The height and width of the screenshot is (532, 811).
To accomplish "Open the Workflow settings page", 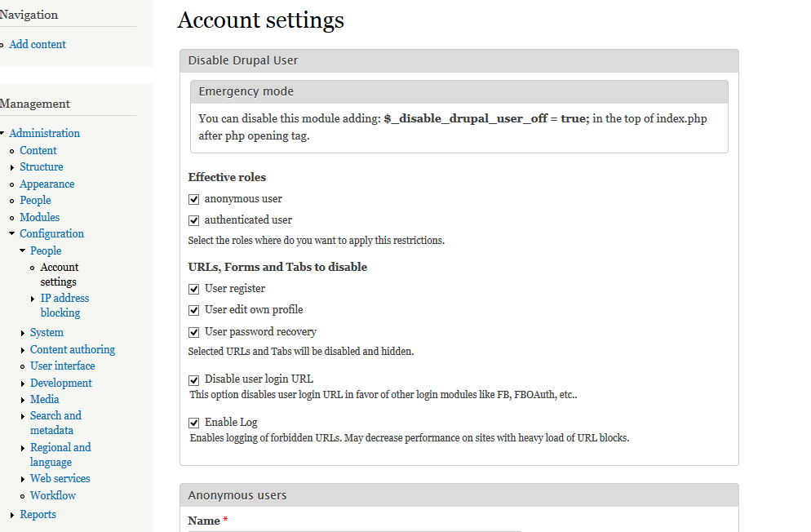I will 52,495.
